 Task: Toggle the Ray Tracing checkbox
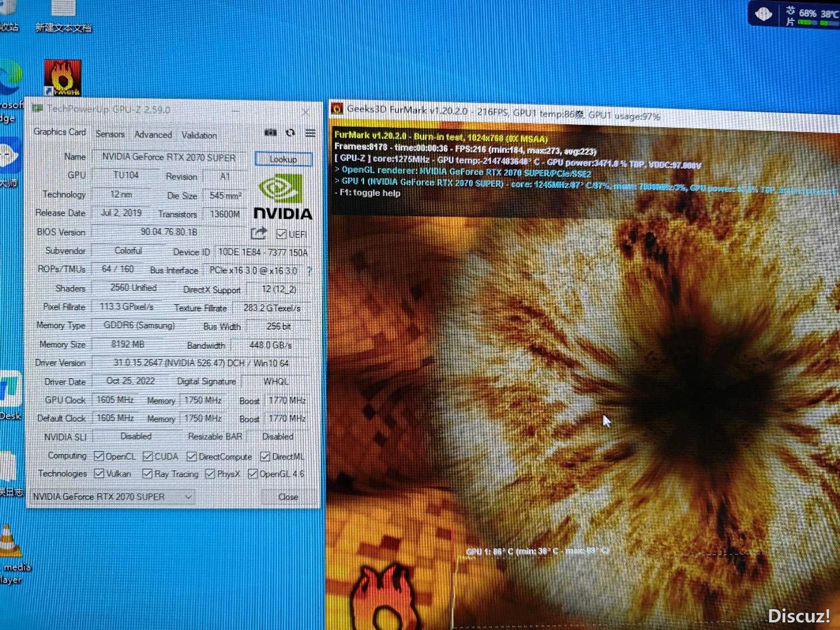[148, 474]
